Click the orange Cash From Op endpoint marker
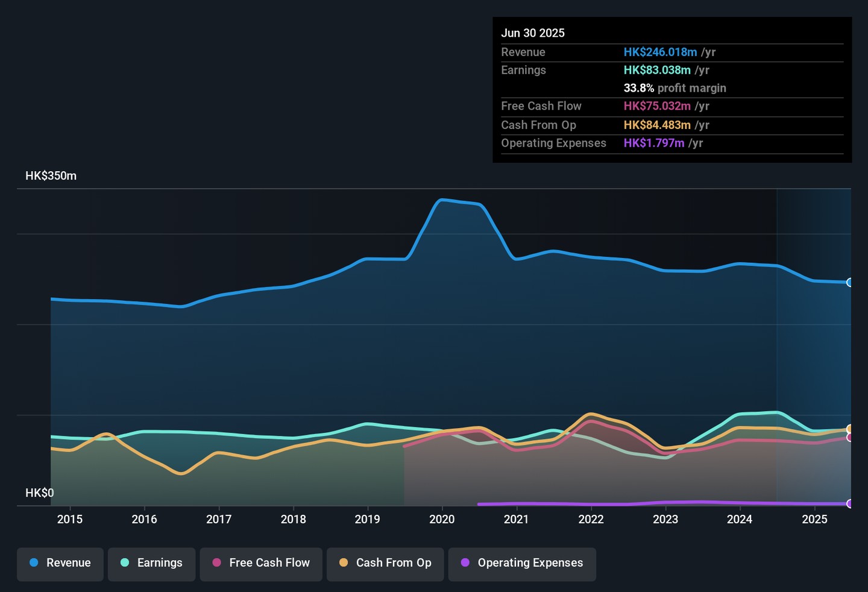 pyautogui.click(x=850, y=429)
